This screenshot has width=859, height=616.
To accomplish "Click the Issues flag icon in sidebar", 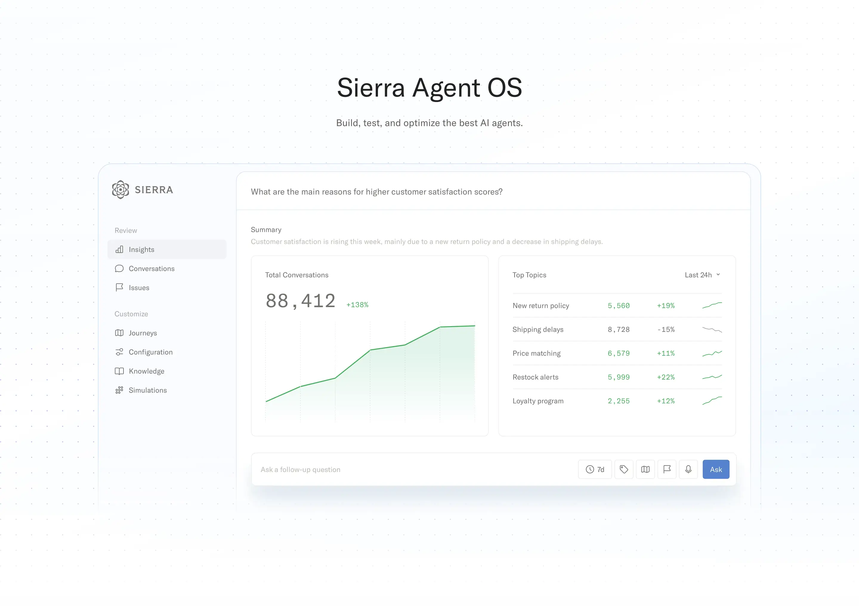I will click(x=119, y=287).
